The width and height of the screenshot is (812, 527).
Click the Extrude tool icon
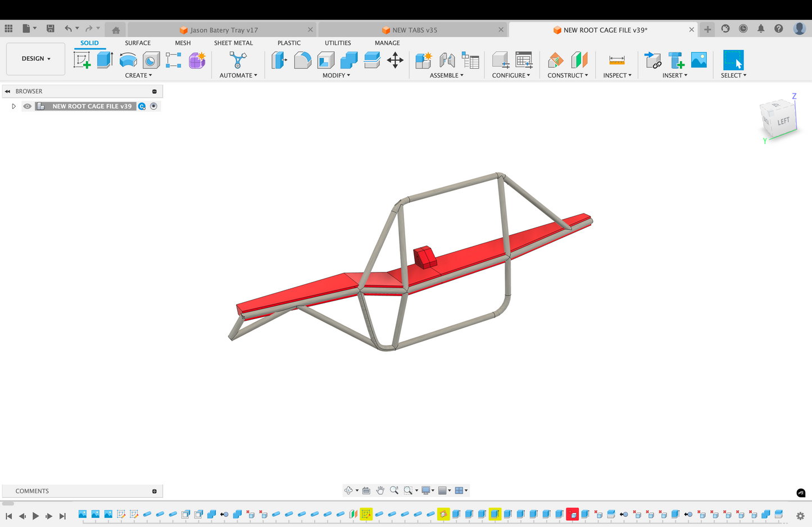(105, 60)
